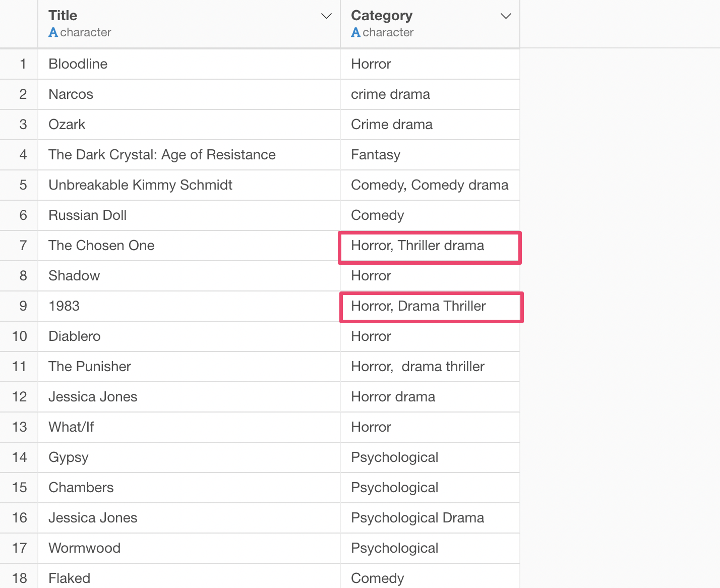
Task: Select the Shadow title cell
Action: point(189,276)
